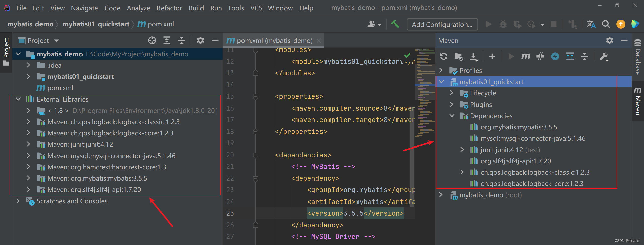Expand junit:junit:4.12 dependency in Maven
This screenshot has height=245, width=644.
pos(462,150)
